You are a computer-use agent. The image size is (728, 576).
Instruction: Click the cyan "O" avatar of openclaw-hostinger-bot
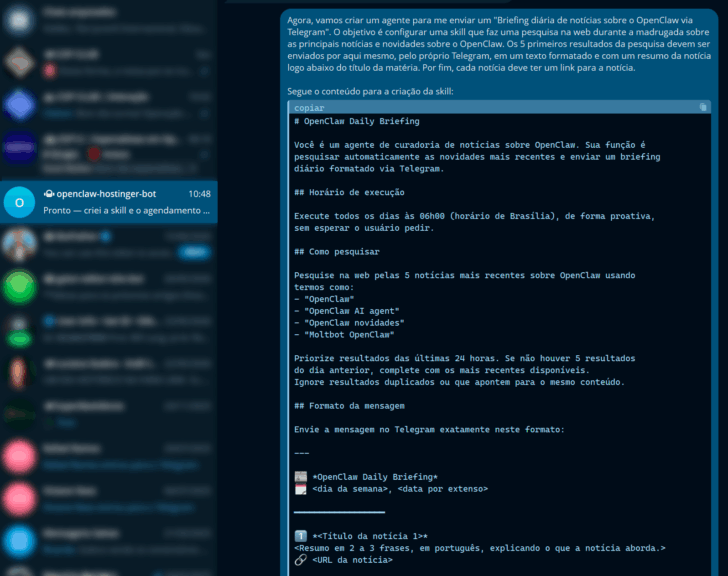[20, 202]
